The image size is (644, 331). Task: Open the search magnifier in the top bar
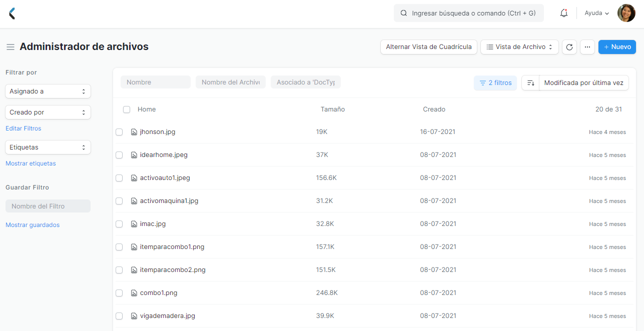(x=404, y=12)
